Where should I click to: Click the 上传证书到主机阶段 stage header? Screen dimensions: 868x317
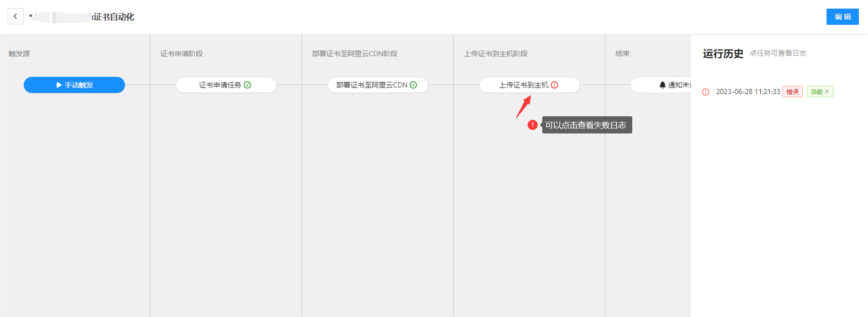tap(496, 54)
